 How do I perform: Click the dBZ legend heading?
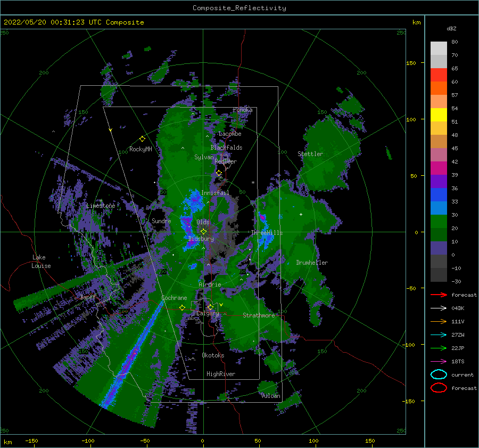click(x=451, y=28)
